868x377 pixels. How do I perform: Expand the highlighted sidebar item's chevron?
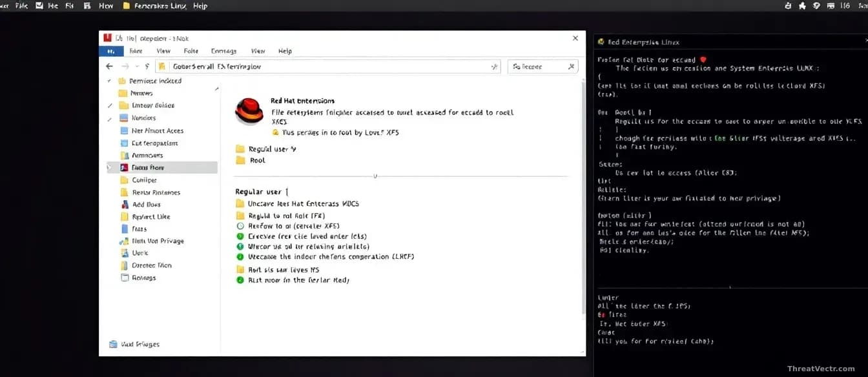[109, 167]
